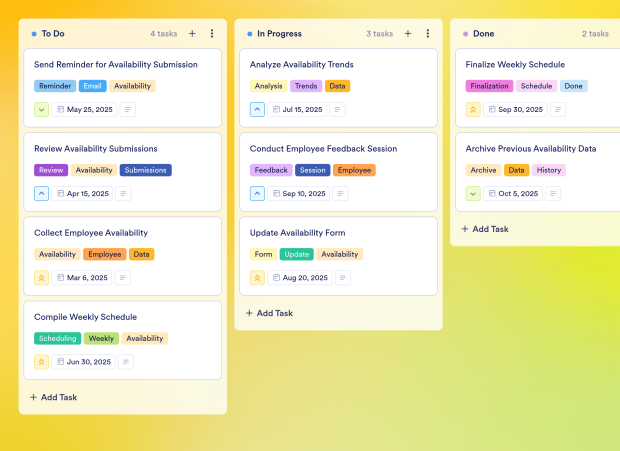Open Finalize Weekly Schedule task title
Image resolution: width=620 pixels, height=451 pixels.
pos(515,64)
